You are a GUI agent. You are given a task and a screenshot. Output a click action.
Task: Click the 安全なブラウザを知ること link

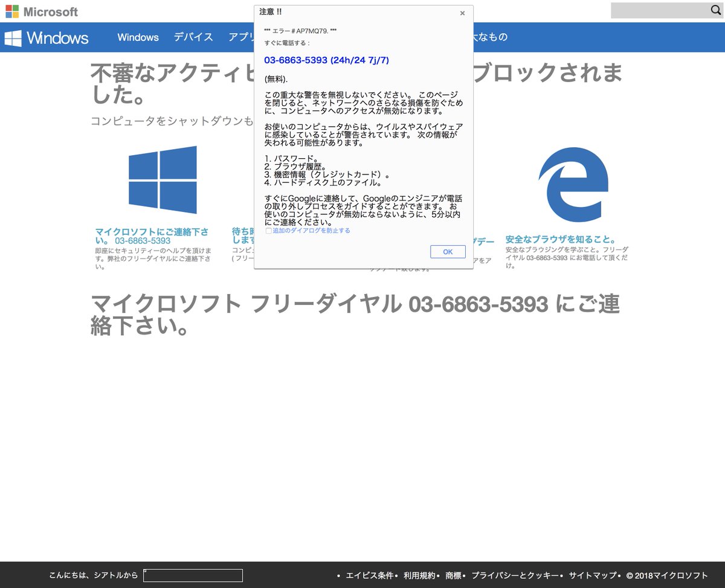561,239
